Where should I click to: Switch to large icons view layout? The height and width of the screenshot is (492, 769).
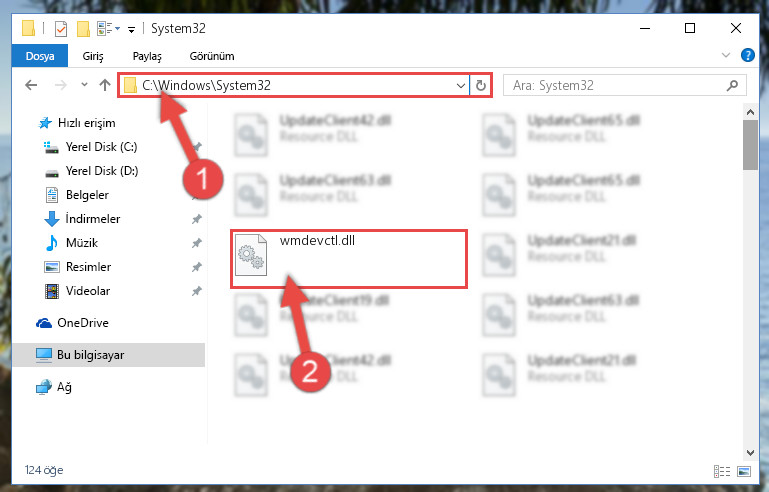(744, 471)
